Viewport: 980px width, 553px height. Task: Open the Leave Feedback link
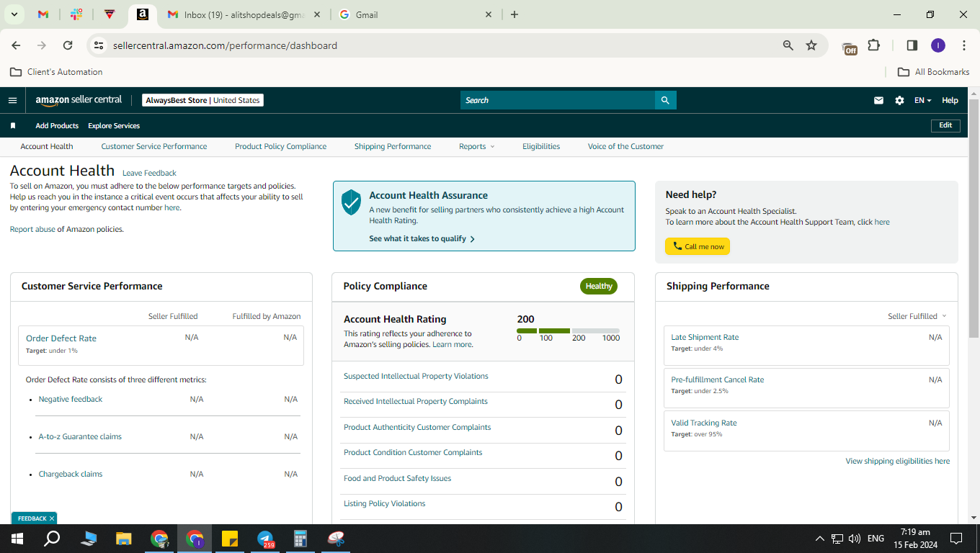149,173
